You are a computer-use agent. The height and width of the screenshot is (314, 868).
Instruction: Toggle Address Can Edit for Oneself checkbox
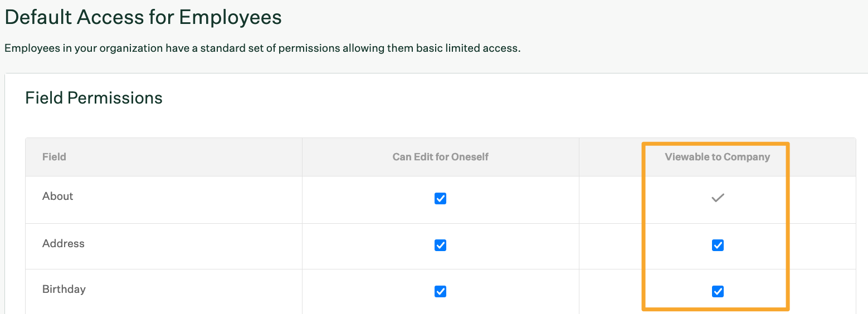pyautogui.click(x=440, y=245)
